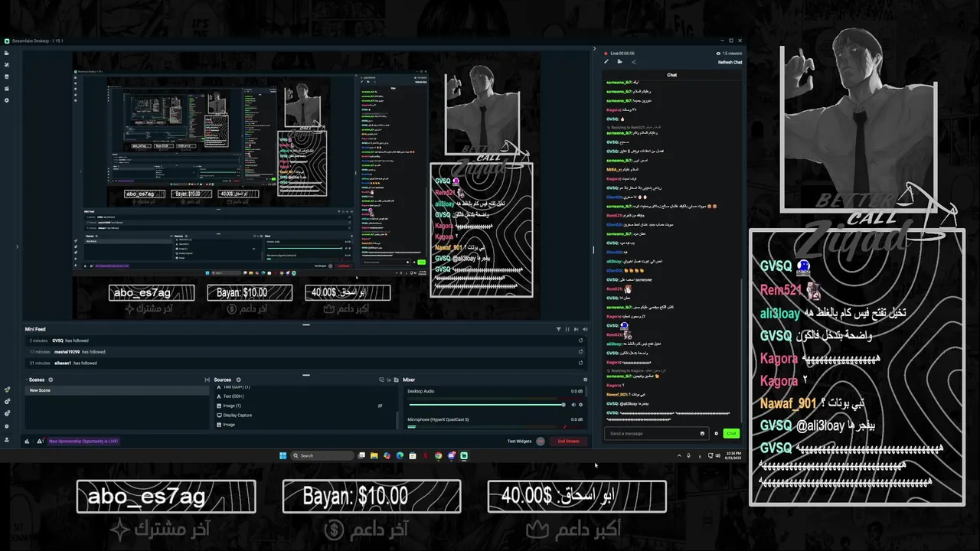Share the stream using share icon
This screenshot has width=980, height=551.
(x=634, y=62)
